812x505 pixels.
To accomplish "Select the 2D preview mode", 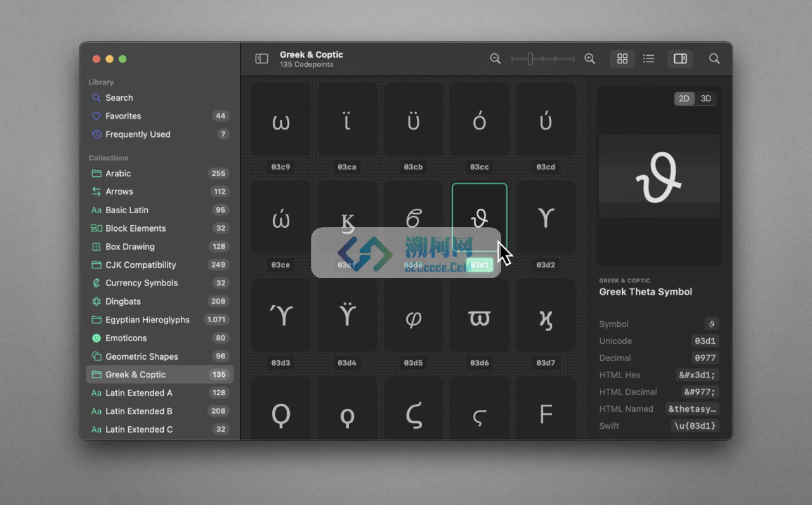I will click(x=684, y=98).
